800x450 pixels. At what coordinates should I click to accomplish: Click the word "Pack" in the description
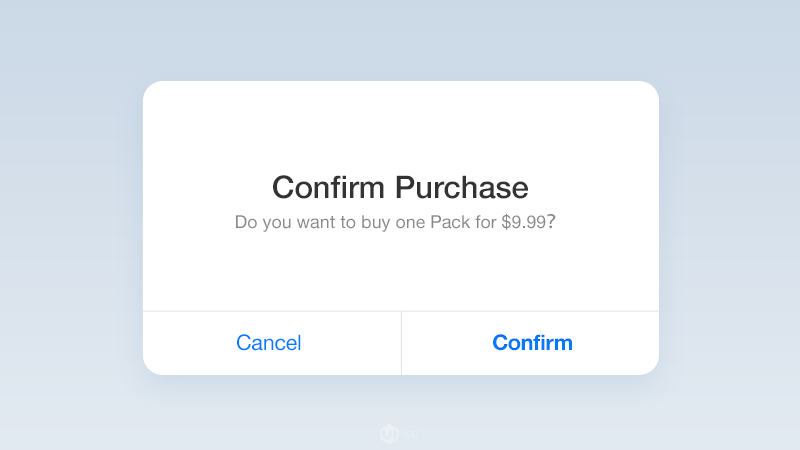click(450, 222)
